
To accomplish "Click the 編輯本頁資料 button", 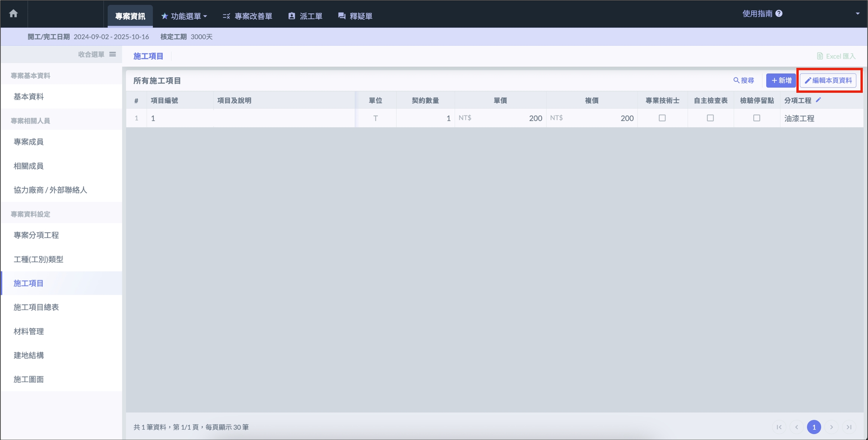I will tap(828, 80).
